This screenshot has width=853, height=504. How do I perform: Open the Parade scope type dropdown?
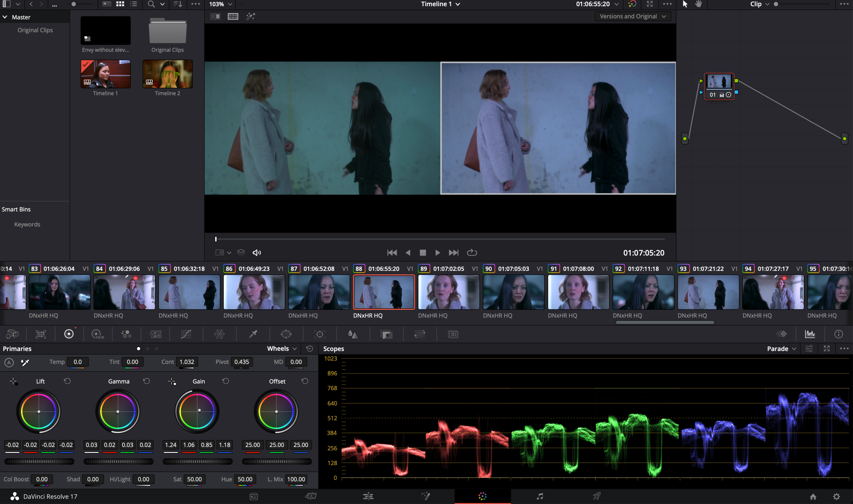coord(781,349)
